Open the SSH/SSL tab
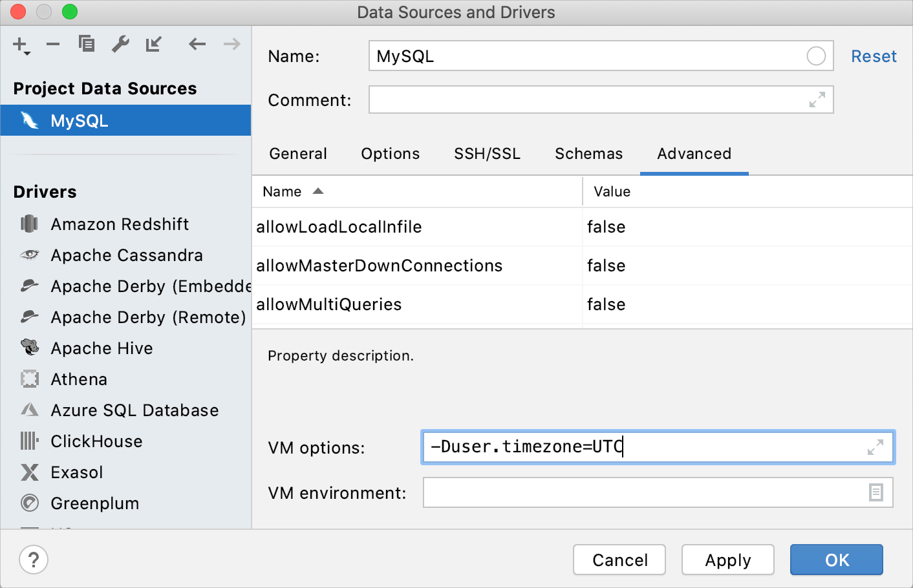913x588 pixels. point(488,154)
